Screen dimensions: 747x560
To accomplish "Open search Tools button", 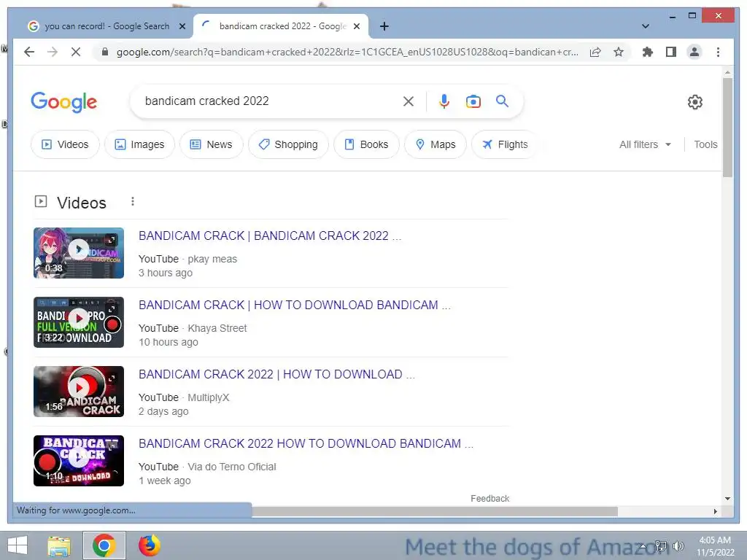I will tap(705, 144).
